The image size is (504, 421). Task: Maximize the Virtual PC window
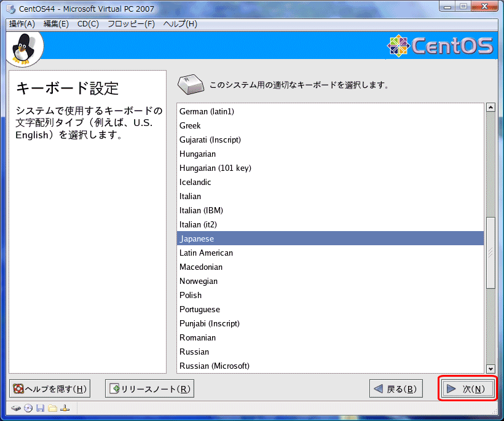pyautogui.click(x=463, y=6)
